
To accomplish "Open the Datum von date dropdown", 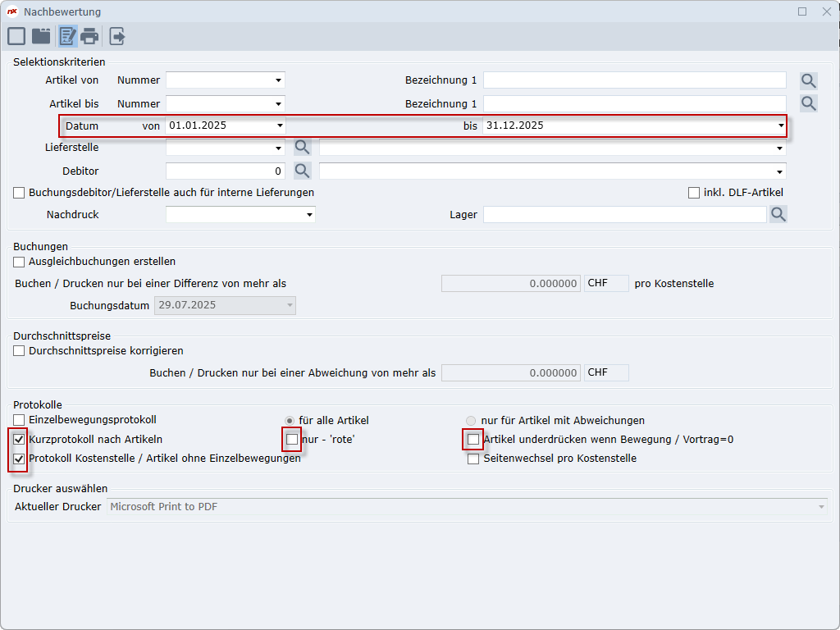I will [279, 126].
